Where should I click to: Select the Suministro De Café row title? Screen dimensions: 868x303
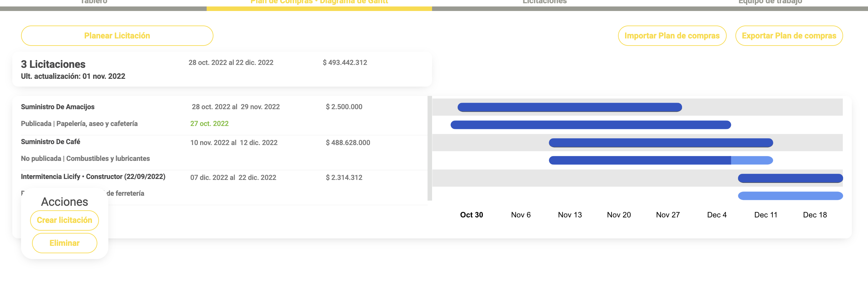[50, 142]
